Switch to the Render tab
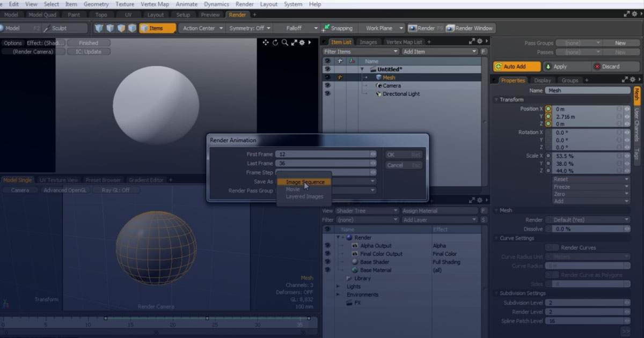Image resolution: width=644 pixels, height=338 pixels. [237, 14]
